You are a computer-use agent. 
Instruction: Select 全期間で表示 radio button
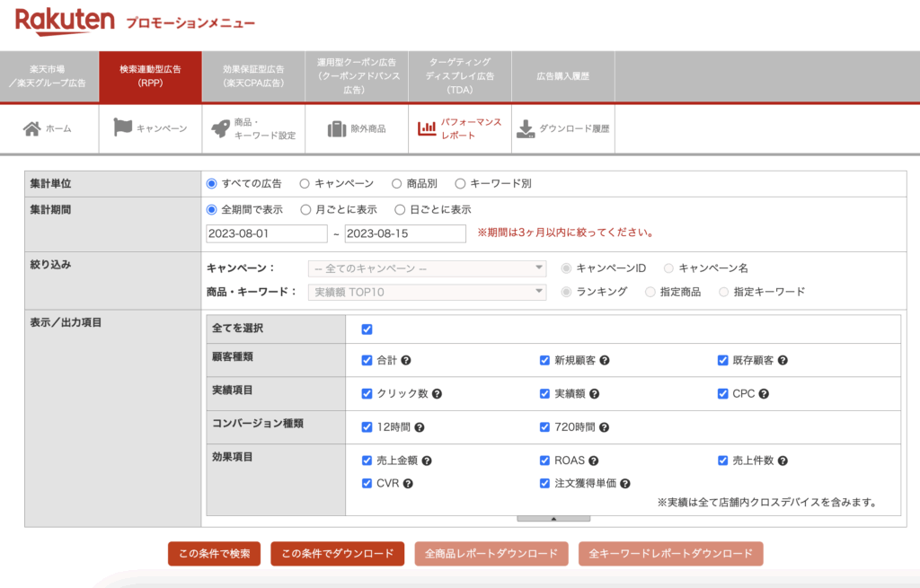coord(212,210)
